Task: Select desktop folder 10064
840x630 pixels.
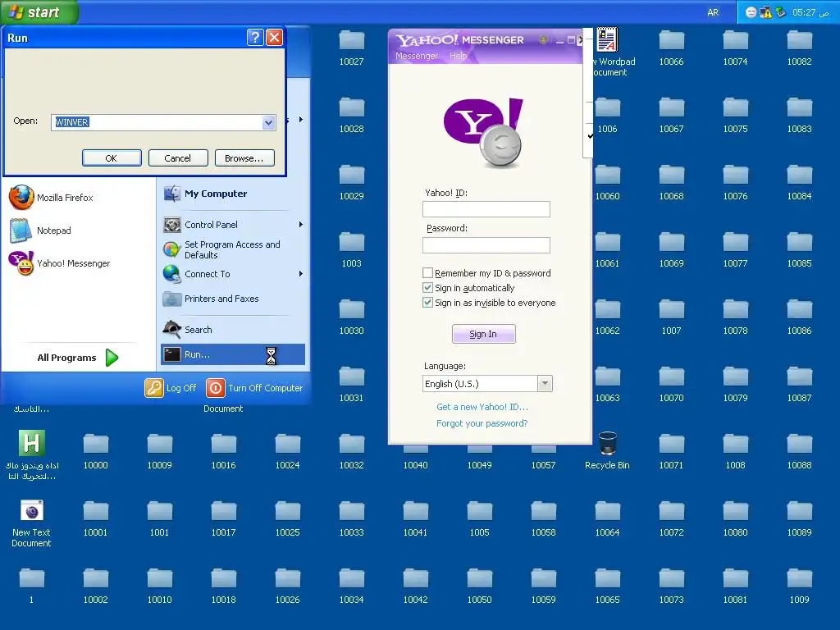Action: pos(608,519)
